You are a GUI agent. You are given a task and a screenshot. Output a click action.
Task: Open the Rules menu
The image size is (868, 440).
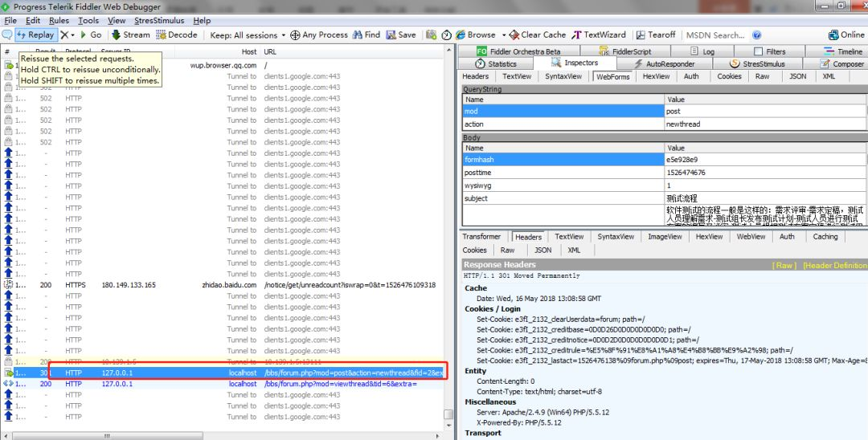tap(59, 20)
